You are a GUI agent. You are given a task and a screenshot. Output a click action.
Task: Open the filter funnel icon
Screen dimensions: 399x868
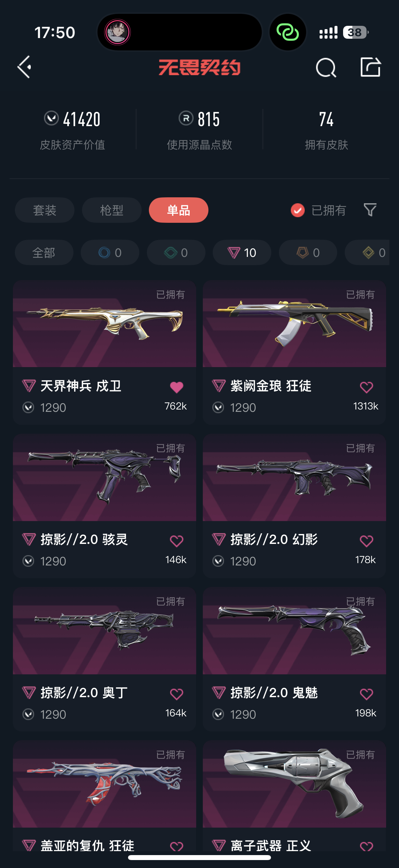370,210
